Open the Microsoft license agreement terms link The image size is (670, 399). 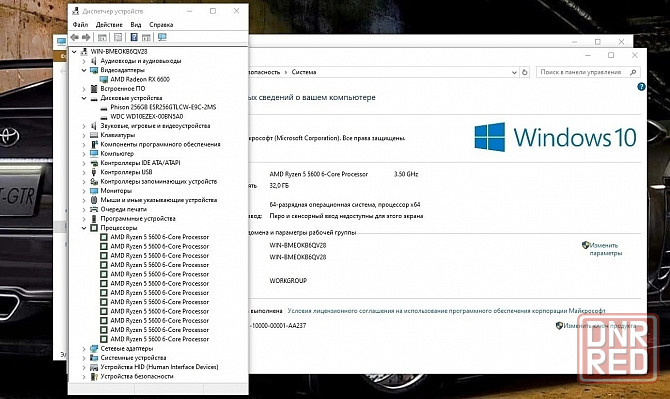(447, 311)
